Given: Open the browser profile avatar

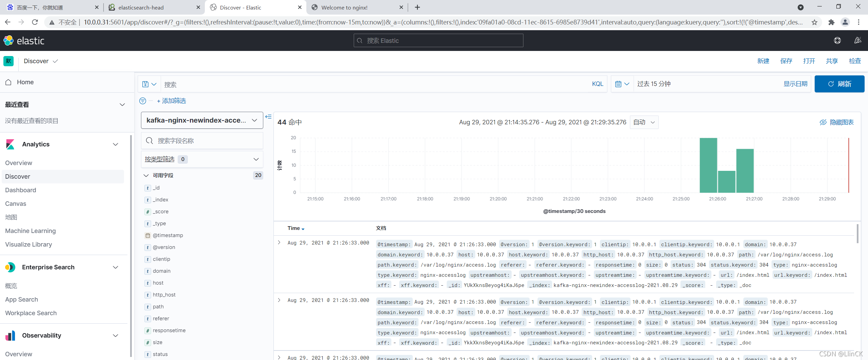Looking at the screenshot, I should point(845,22).
